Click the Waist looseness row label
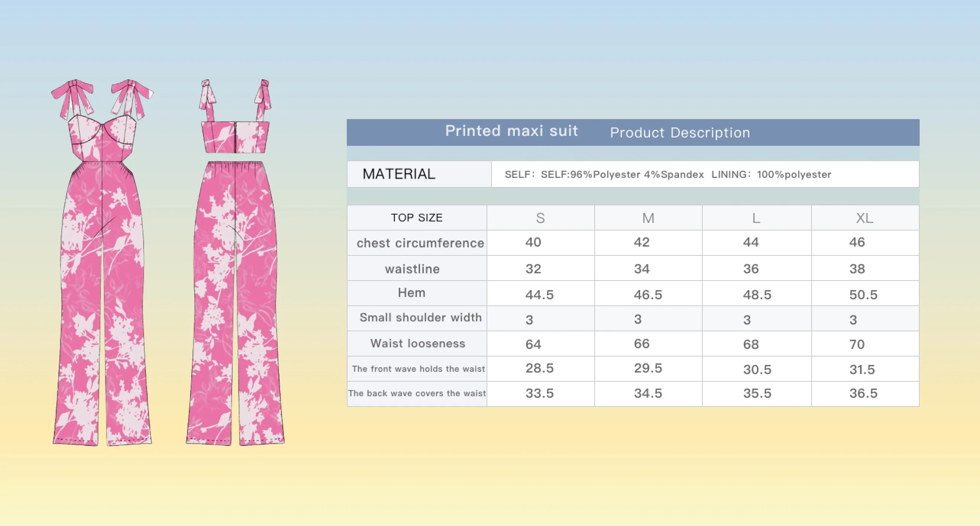 pyautogui.click(x=417, y=343)
